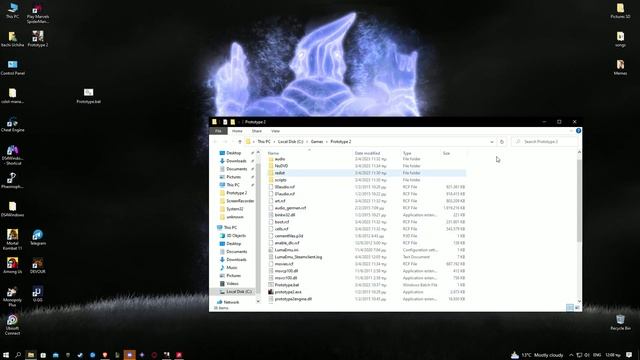640x360 pixels.
Task: Select the Itachi Uchiha desktop folder
Action: point(13,39)
